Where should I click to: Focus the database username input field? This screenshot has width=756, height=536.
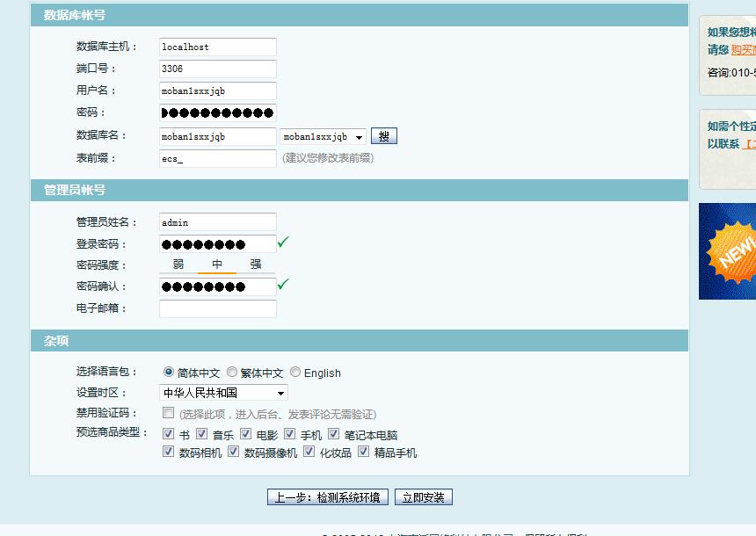(x=217, y=91)
